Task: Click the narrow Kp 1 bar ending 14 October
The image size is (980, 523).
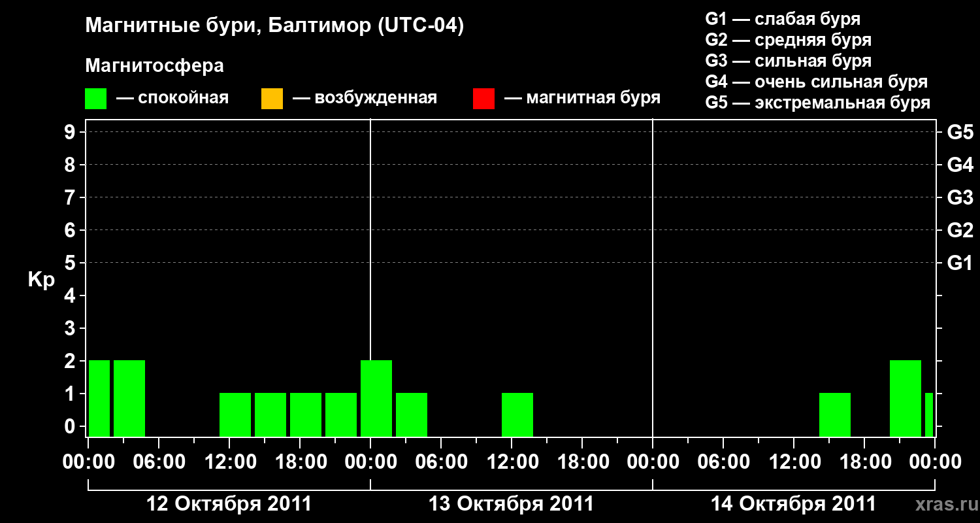Action: click(x=929, y=414)
